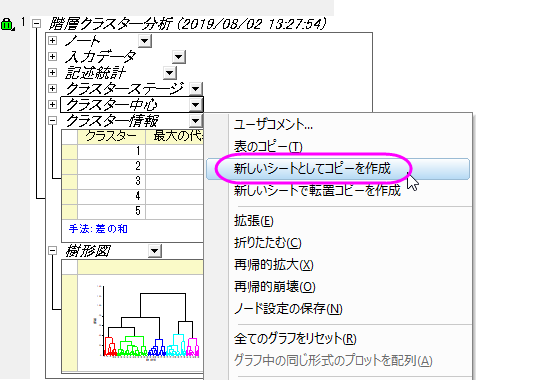Screen dimensions: 538x380
Task: Choose 全てのグラフをリセット(R) menu item
Action: click(295, 339)
